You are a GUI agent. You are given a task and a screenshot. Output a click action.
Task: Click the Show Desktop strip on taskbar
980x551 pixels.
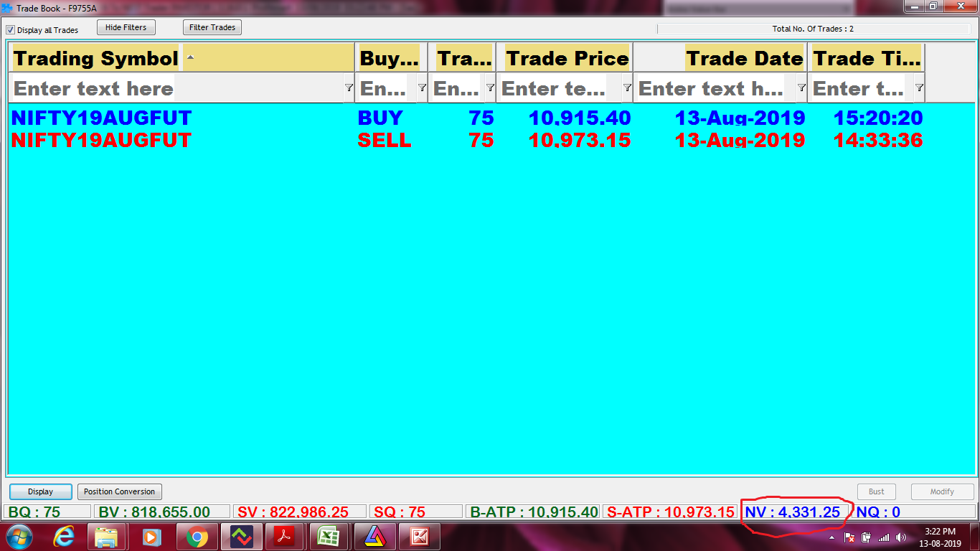[975, 537]
